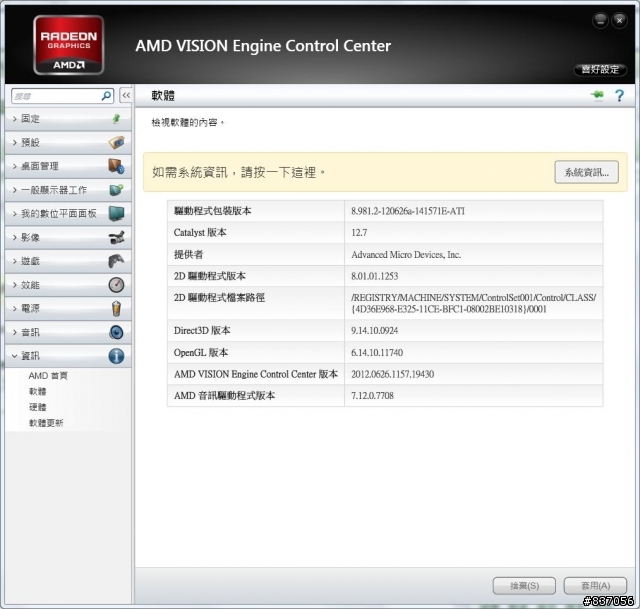Click the 音訊 speaker icon
This screenshot has width=640, height=609.
pos(116,332)
